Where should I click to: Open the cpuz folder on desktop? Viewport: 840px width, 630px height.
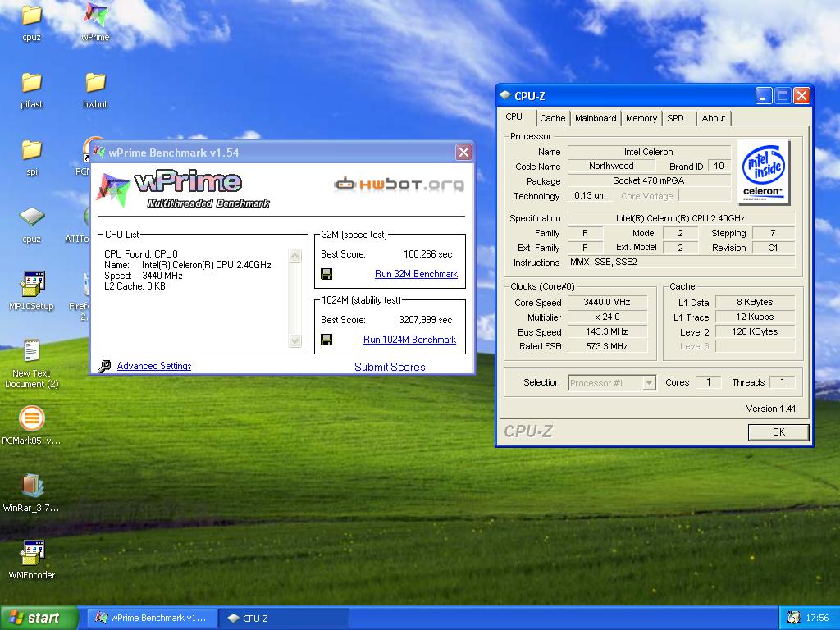[31, 21]
